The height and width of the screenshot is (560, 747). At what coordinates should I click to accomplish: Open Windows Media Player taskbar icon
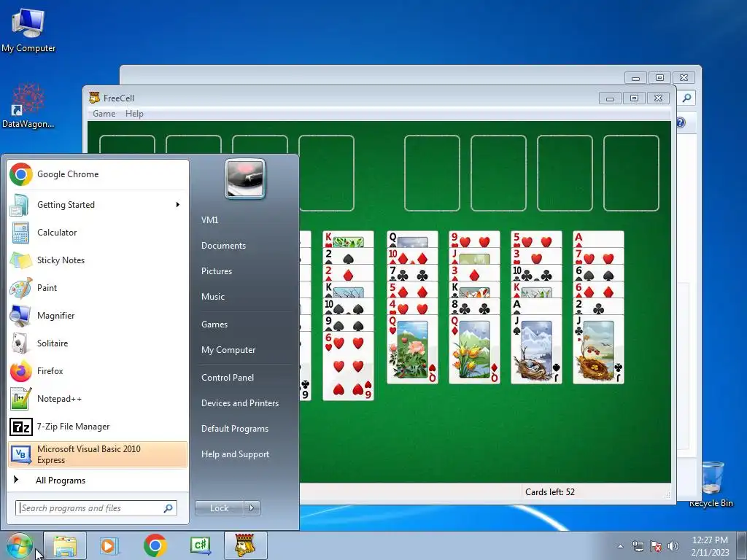[x=109, y=545]
